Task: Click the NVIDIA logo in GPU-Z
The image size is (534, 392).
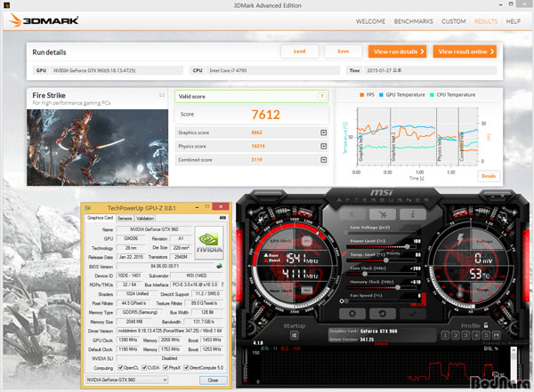Action: coord(209,244)
